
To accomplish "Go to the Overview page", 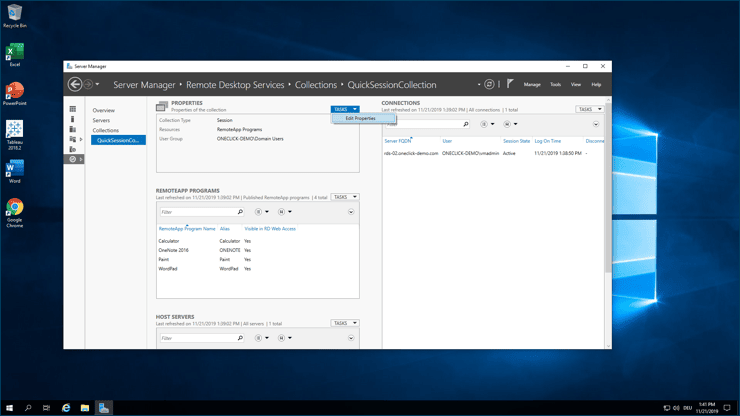I will pyautogui.click(x=104, y=110).
